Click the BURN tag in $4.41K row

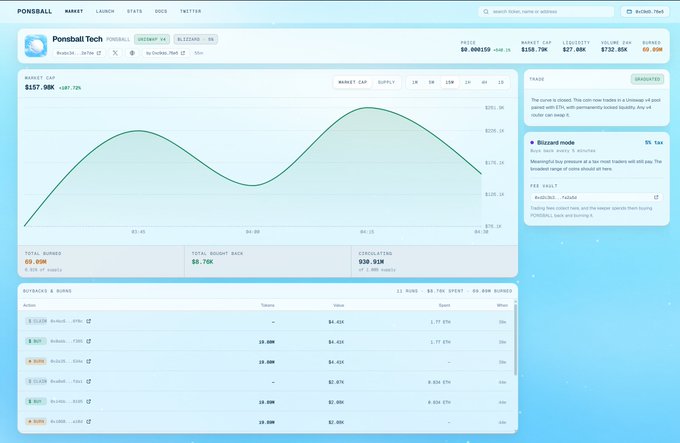(36, 361)
